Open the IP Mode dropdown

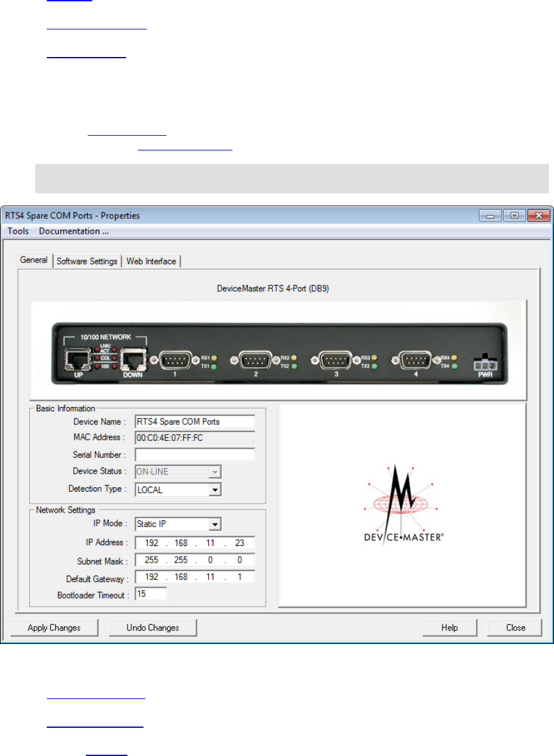pos(178,524)
